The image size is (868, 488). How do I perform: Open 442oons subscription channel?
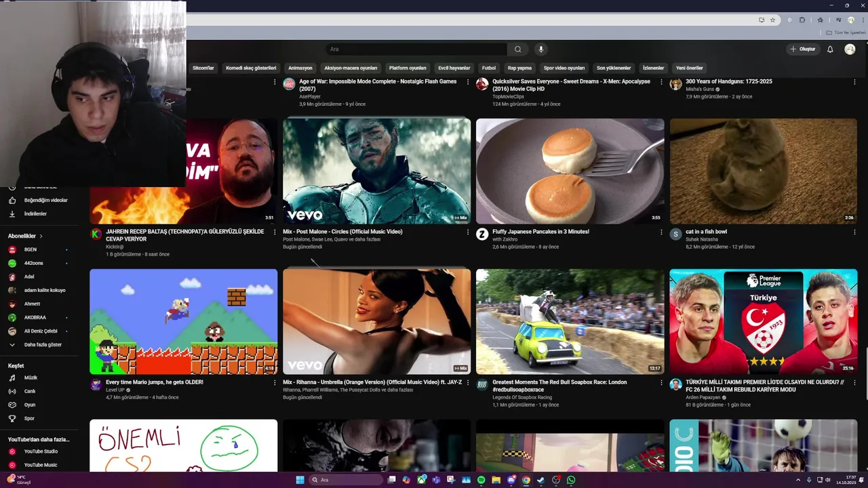pos(39,263)
